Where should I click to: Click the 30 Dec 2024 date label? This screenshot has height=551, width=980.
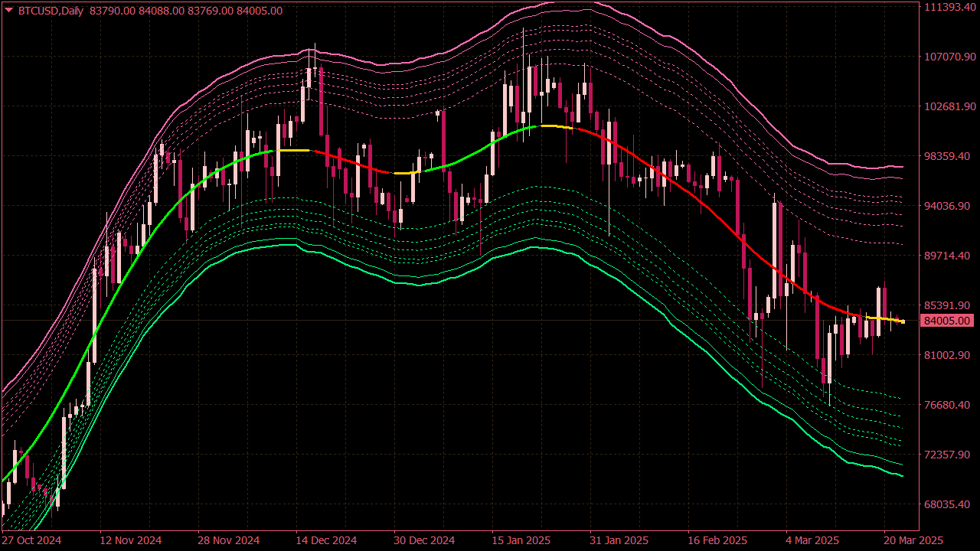(425, 540)
